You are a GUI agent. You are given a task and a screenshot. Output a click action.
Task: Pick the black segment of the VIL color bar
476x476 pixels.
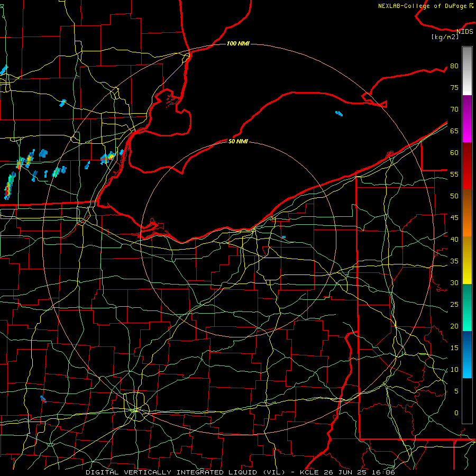(x=467, y=400)
